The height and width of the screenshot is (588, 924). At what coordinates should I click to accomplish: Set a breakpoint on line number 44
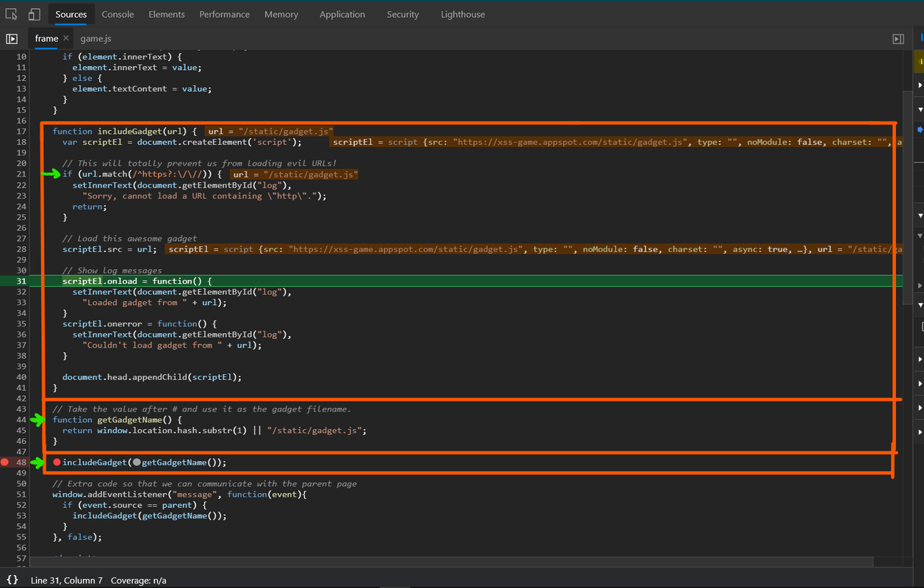coord(21,420)
